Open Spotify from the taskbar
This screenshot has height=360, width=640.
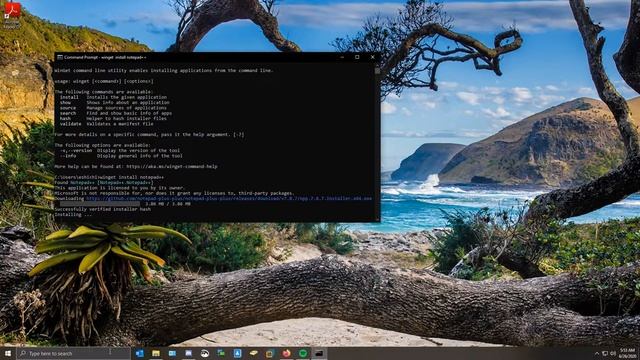303,353
